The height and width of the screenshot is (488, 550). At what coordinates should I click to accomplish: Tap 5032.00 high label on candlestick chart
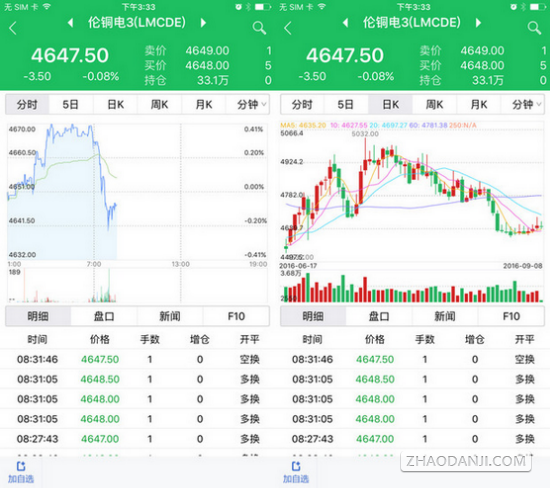tap(365, 134)
